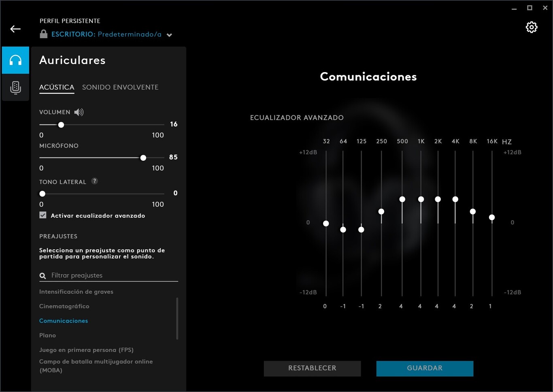The height and width of the screenshot is (392, 553).
Task: Select the Acústica tab
Action: click(57, 87)
